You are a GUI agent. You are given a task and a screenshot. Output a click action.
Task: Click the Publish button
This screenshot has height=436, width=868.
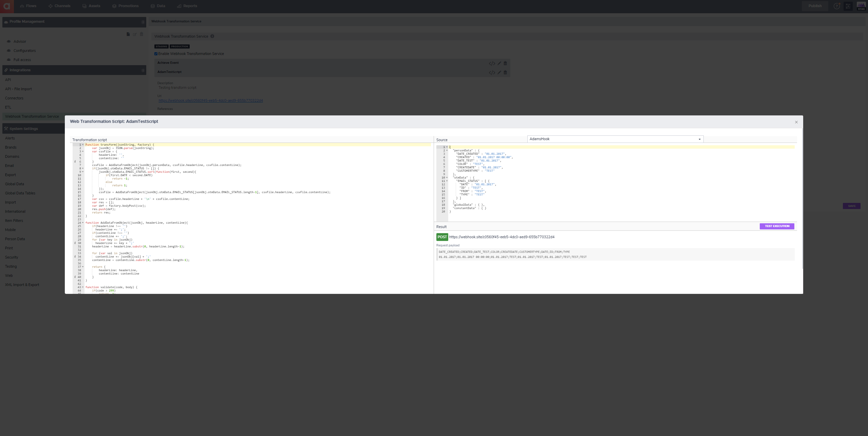coord(815,6)
